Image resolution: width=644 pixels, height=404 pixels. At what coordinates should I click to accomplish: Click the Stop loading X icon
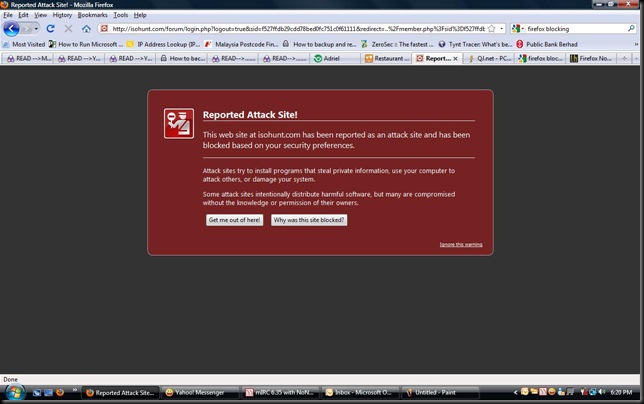[68, 29]
